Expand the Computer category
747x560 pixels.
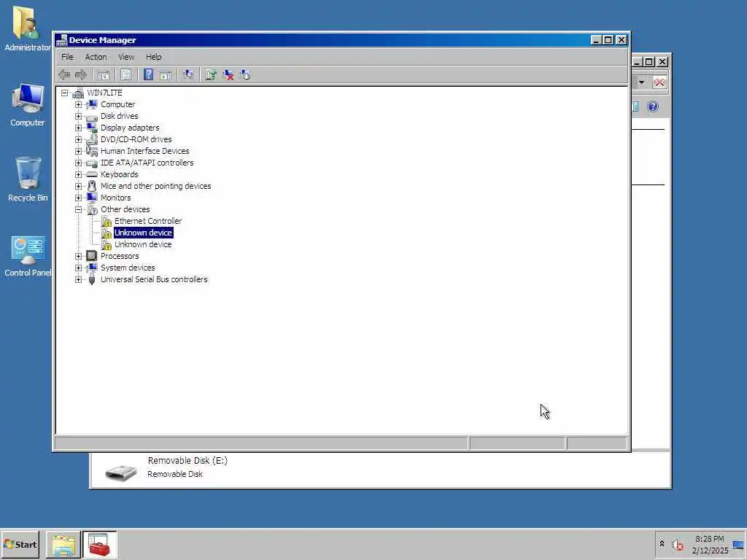tap(78, 104)
